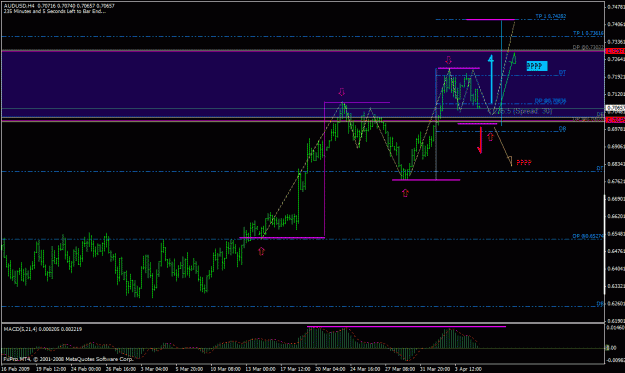Click the white current price tag on the price axis

tap(615, 108)
